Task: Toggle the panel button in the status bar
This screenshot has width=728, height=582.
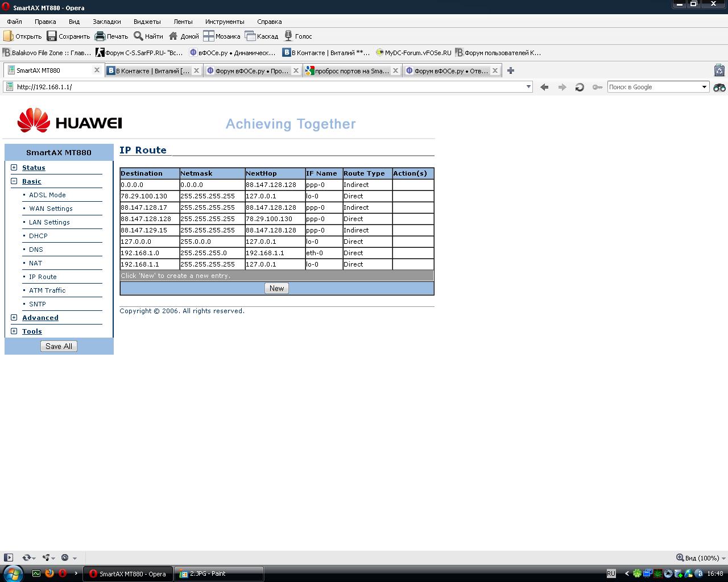Action: tap(9, 558)
